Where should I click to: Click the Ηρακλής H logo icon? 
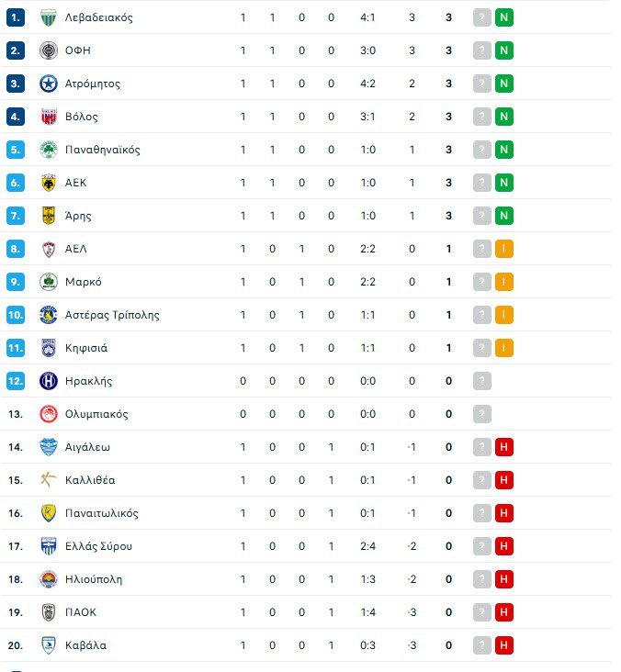coord(49,381)
